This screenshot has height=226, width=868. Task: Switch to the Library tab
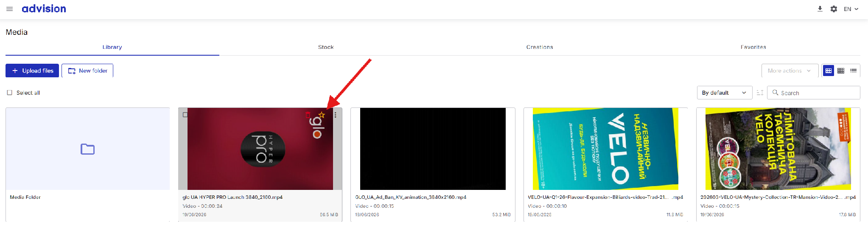(112, 47)
